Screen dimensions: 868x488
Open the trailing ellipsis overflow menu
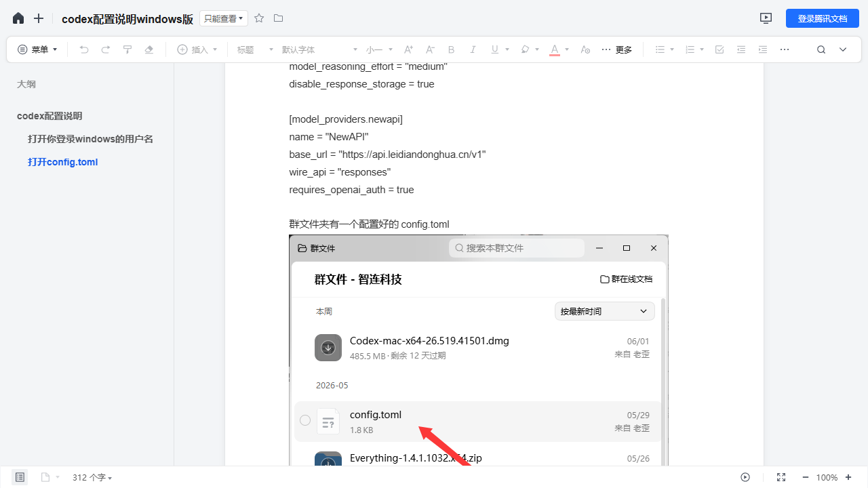pyautogui.click(x=785, y=49)
